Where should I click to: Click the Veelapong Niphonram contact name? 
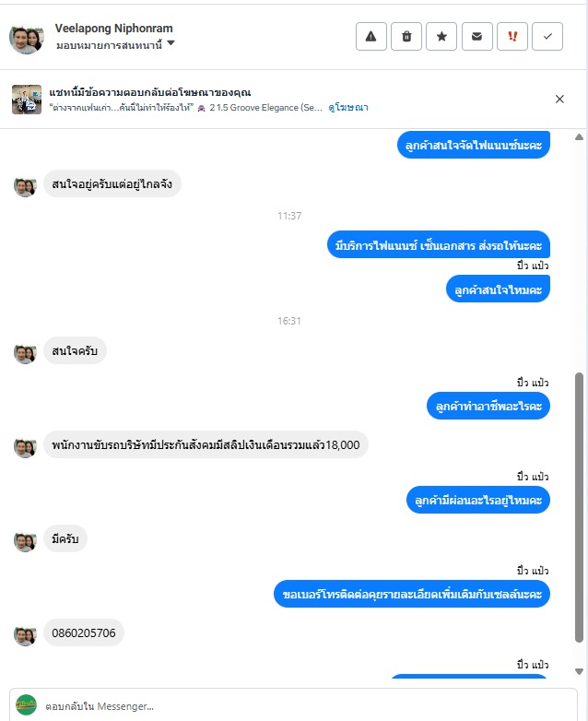point(114,29)
